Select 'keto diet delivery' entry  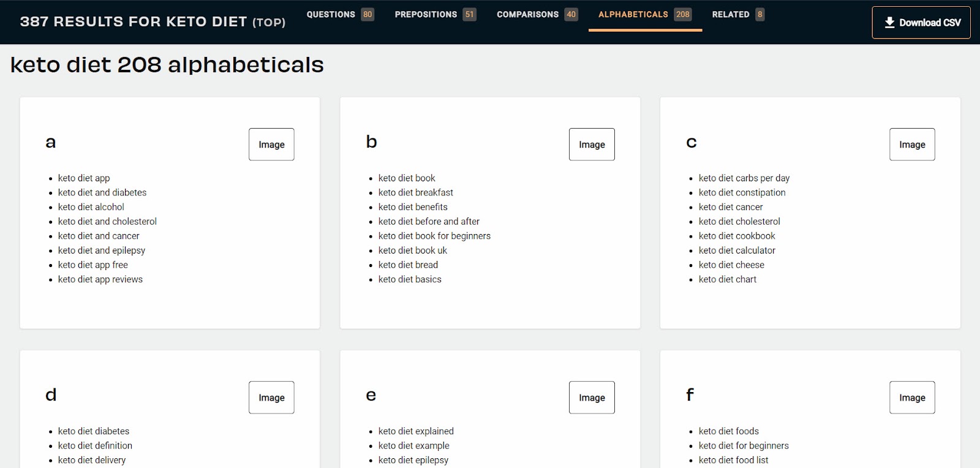click(92, 460)
